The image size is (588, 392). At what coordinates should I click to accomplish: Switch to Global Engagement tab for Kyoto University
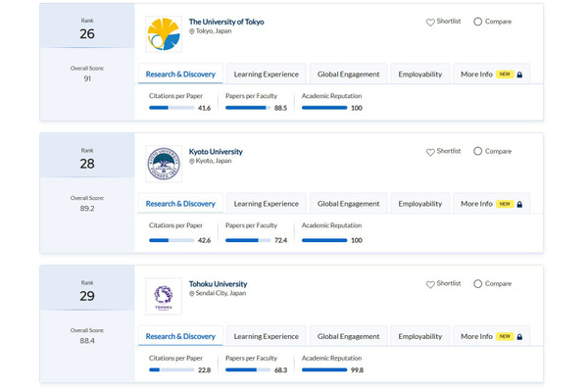(348, 204)
